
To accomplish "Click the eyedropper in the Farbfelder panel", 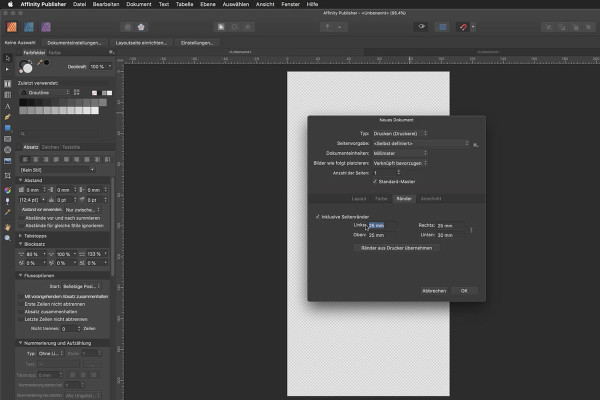I will click(39, 62).
